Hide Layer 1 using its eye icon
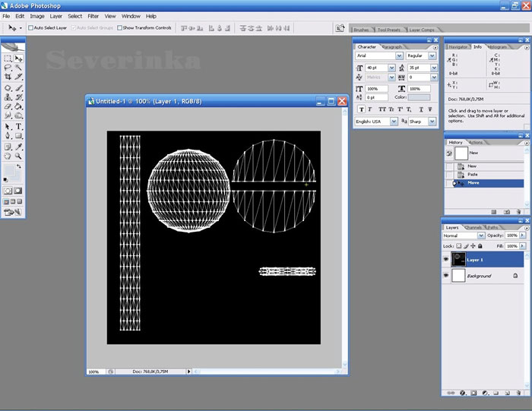Viewport: 532px width, 411px height. [448, 260]
